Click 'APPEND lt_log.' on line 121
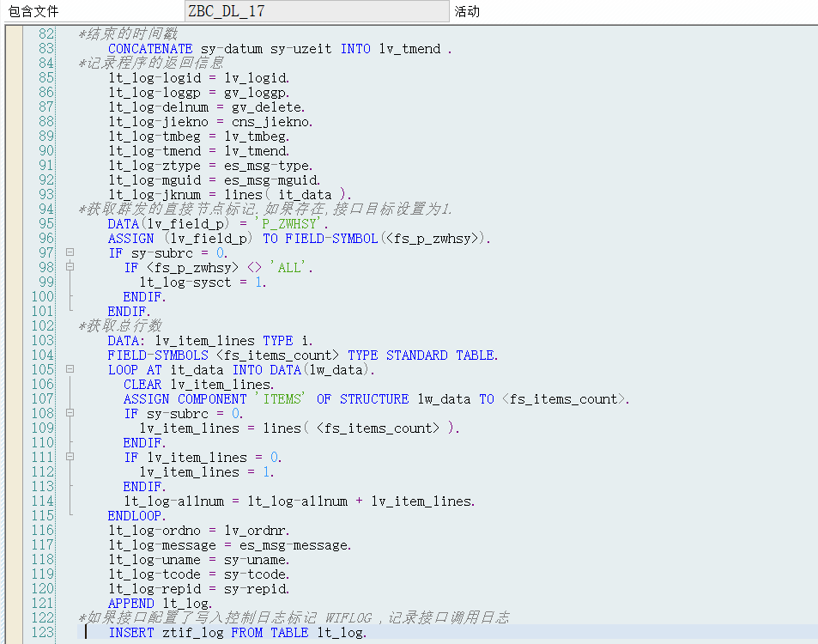The height and width of the screenshot is (644, 818). [161, 604]
